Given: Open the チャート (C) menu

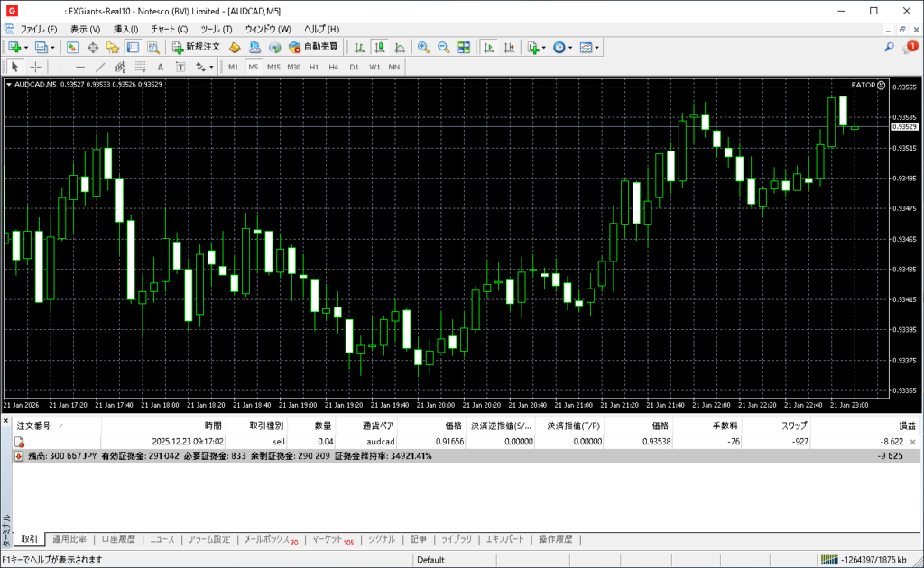Looking at the screenshot, I should click(170, 29).
